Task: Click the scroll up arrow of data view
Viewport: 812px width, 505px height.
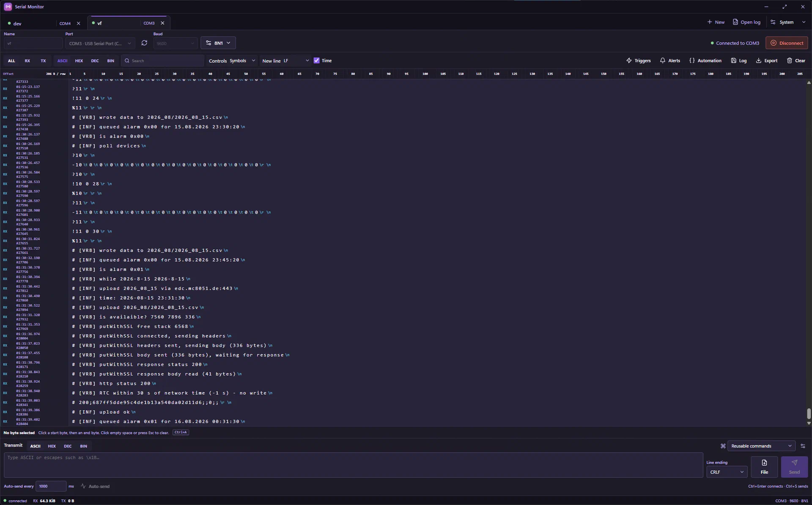Action: (809, 83)
